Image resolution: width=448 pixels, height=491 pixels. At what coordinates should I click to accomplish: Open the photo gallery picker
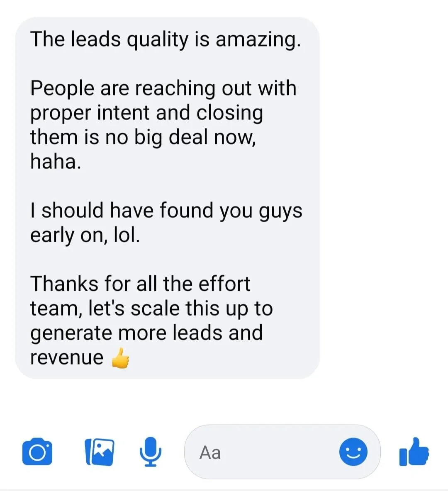pos(100,452)
